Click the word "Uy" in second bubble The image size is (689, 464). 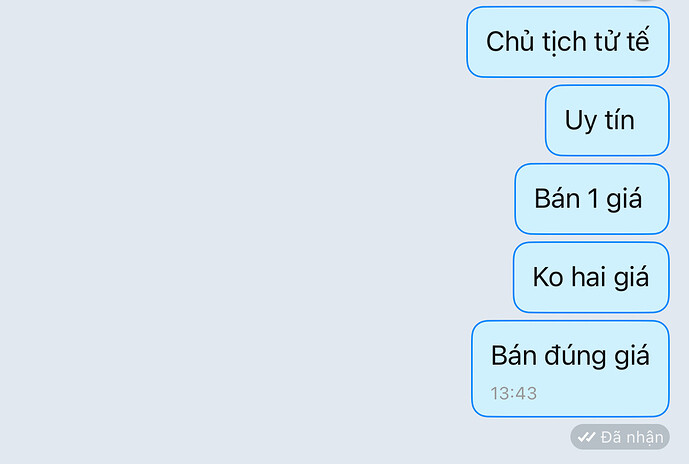(580, 121)
